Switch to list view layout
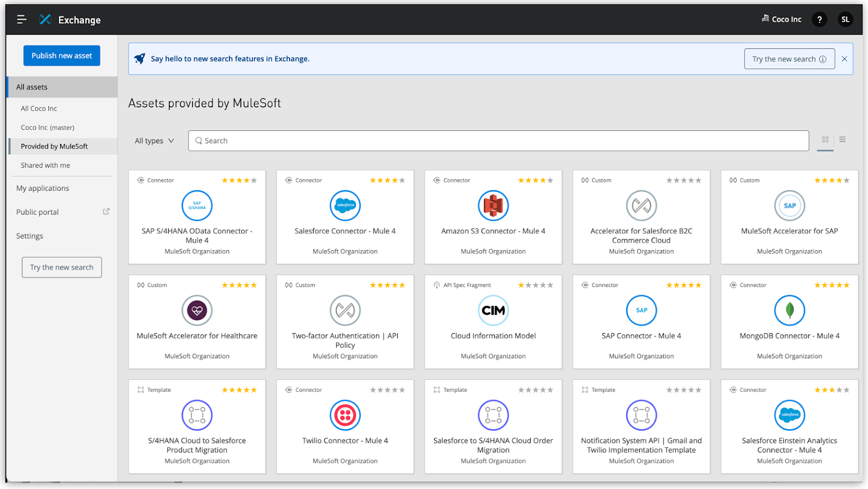 pyautogui.click(x=843, y=139)
